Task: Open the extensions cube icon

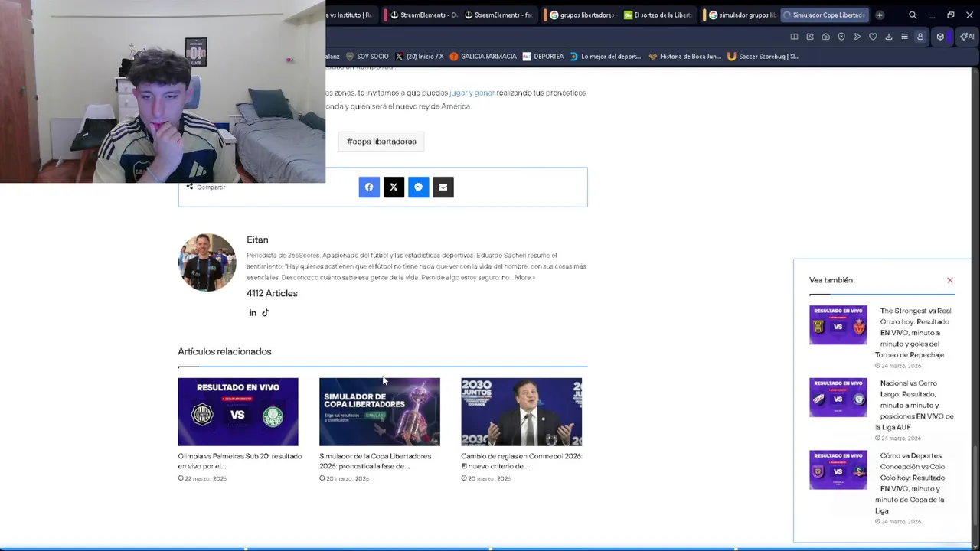Action: point(940,37)
